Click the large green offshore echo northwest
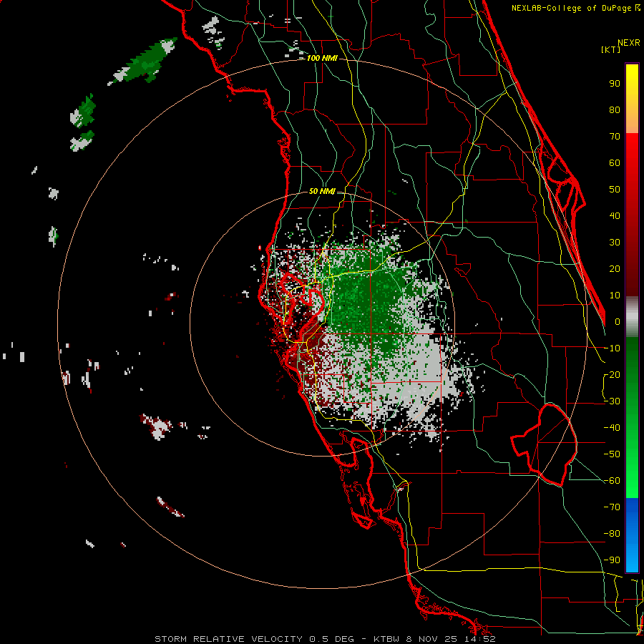This screenshot has height=644, width=644. coord(144,61)
